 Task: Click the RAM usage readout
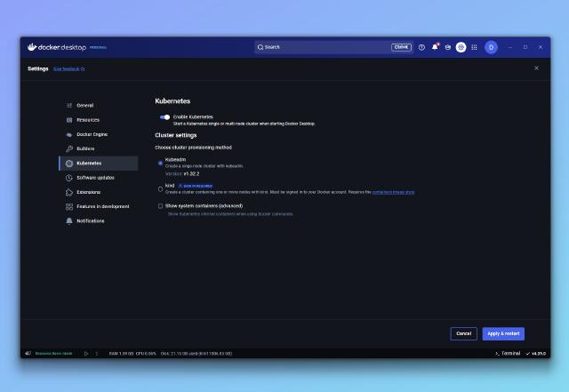coord(121,354)
